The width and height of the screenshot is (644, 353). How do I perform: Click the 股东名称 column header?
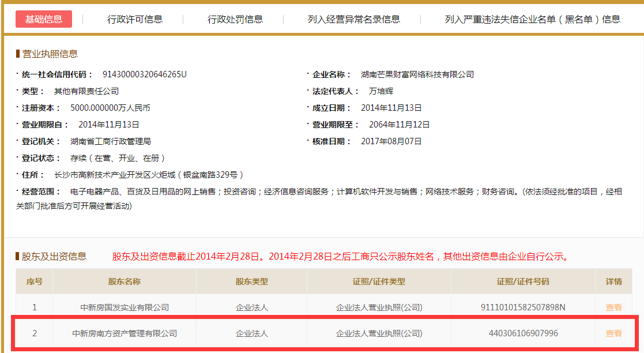point(125,281)
